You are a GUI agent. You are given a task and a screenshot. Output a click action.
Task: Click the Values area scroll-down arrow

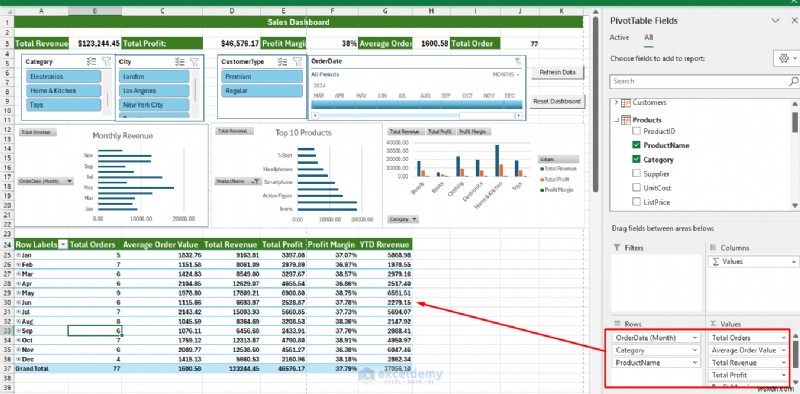click(794, 382)
